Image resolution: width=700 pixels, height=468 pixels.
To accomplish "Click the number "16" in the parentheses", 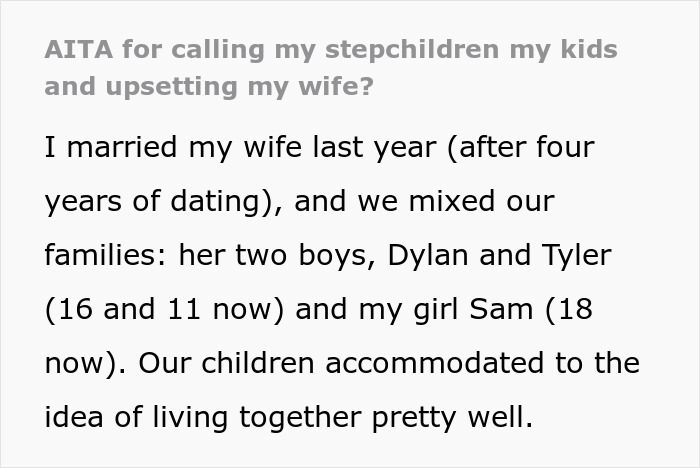I will tap(75, 309).
